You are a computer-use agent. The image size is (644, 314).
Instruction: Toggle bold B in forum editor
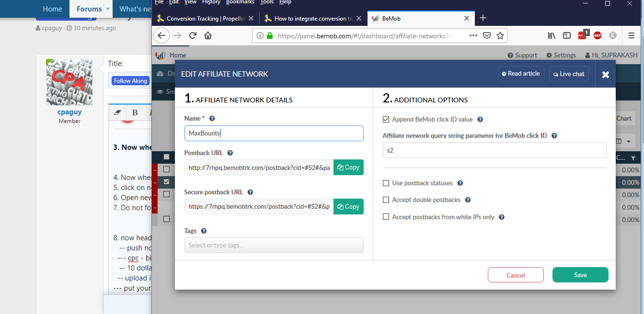coord(135,112)
